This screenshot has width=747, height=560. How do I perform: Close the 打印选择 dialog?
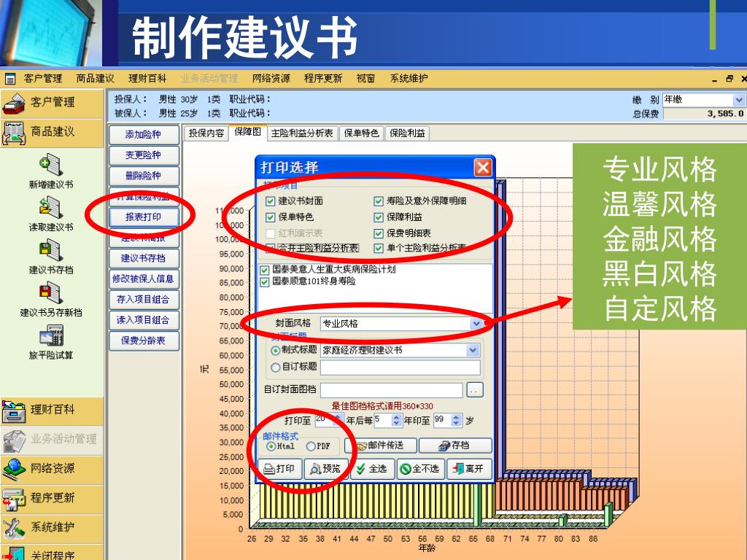pyautogui.click(x=483, y=167)
